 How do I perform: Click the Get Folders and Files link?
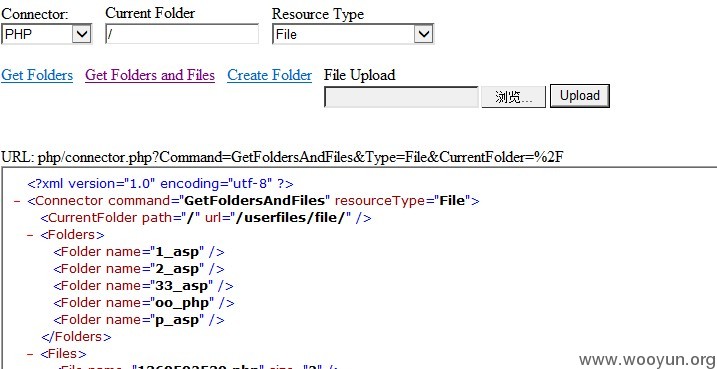pos(150,75)
